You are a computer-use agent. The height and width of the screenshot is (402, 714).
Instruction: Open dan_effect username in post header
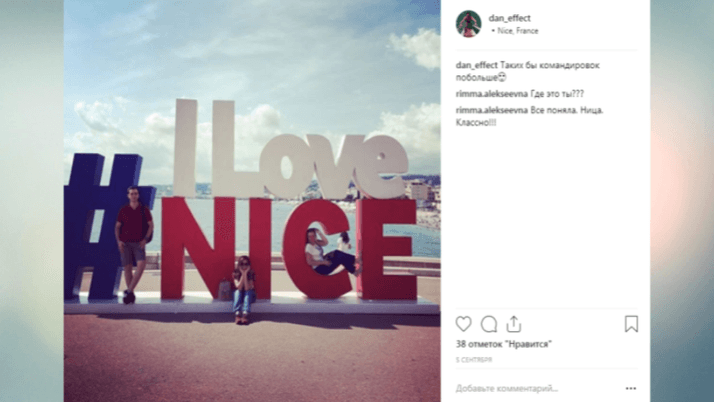pos(510,18)
